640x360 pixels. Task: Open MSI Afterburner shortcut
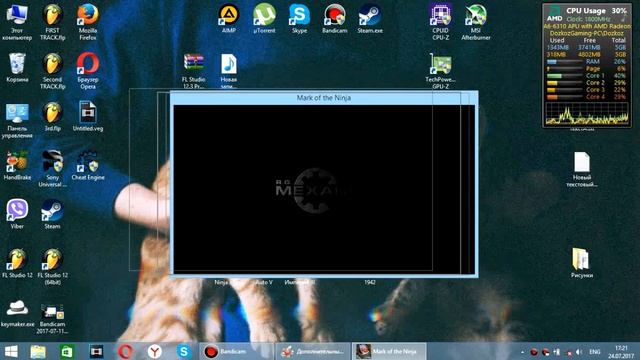[x=476, y=22]
